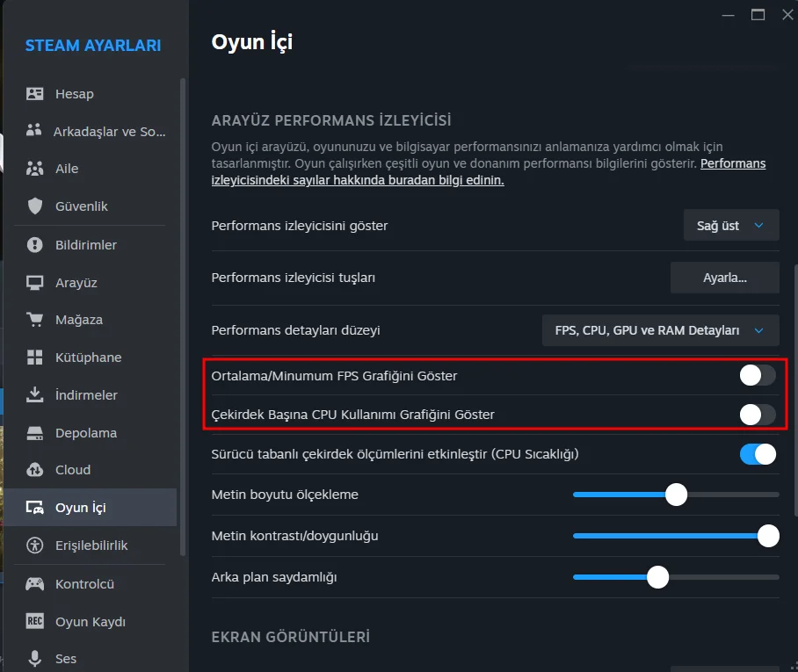Open the Sağ üst position dropdown
Viewport: 798px width, 672px height.
[731, 226]
